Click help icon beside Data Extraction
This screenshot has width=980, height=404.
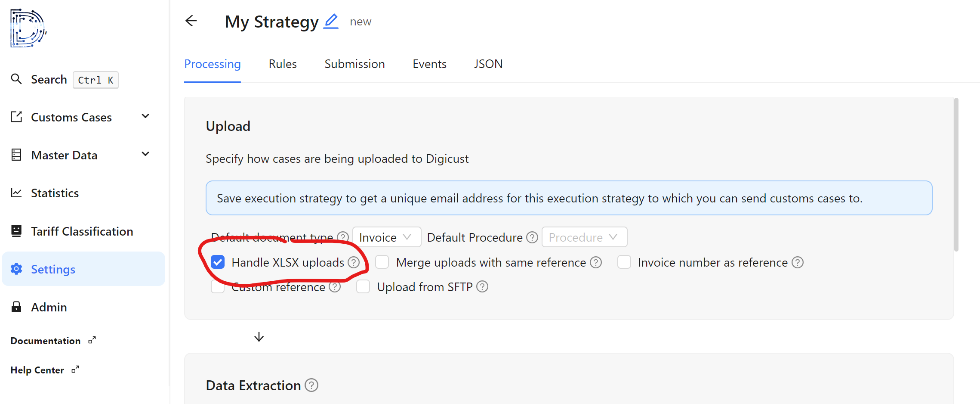coord(311,385)
